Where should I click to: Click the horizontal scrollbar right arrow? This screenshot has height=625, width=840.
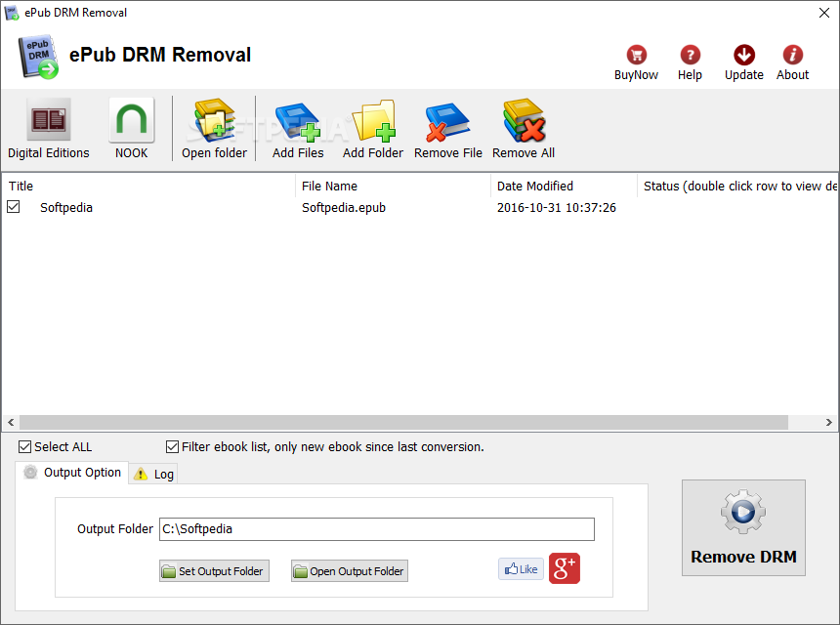[x=828, y=422]
